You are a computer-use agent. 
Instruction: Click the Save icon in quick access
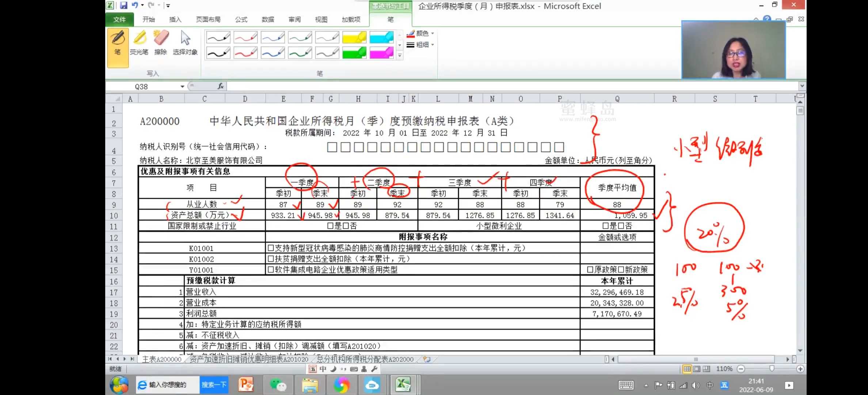(123, 5)
